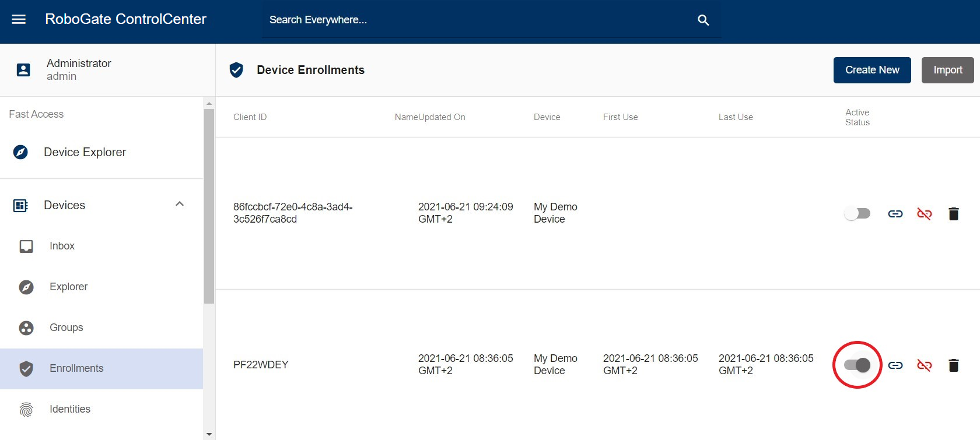Toggle active status for PF22WDEY enrollment
Image resolution: width=980 pixels, height=440 pixels.
click(x=857, y=365)
